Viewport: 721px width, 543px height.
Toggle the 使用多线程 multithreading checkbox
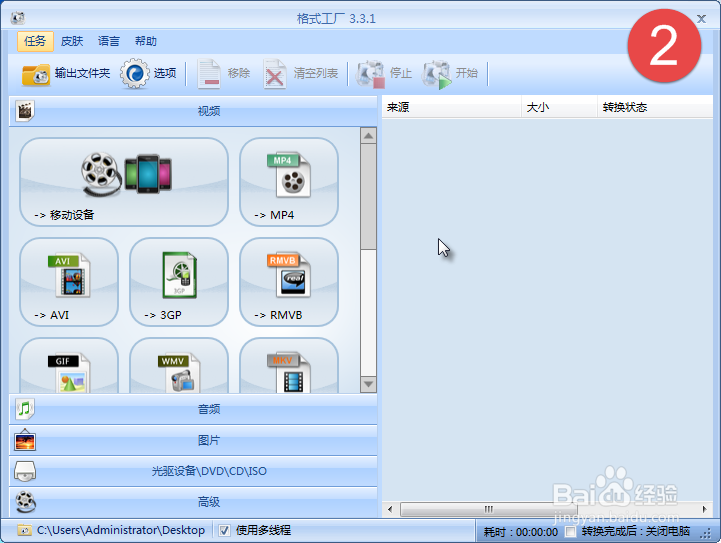point(224,531)
